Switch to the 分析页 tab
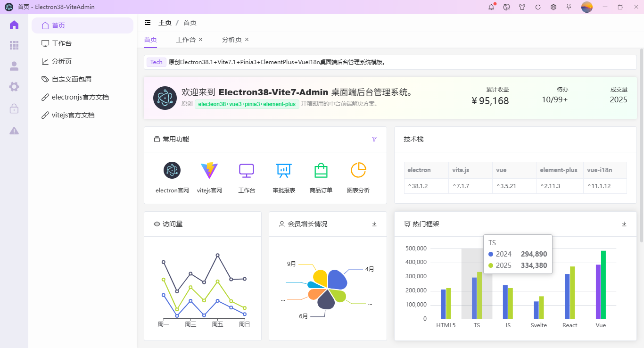The image size is (644, 348). (231, 40)
